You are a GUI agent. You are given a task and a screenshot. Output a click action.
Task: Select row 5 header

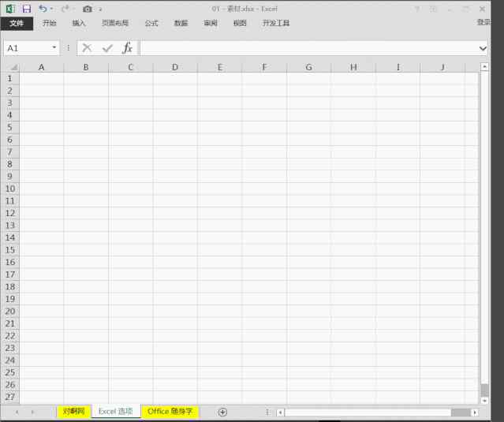pyautogui.click(x=10, y=127)
